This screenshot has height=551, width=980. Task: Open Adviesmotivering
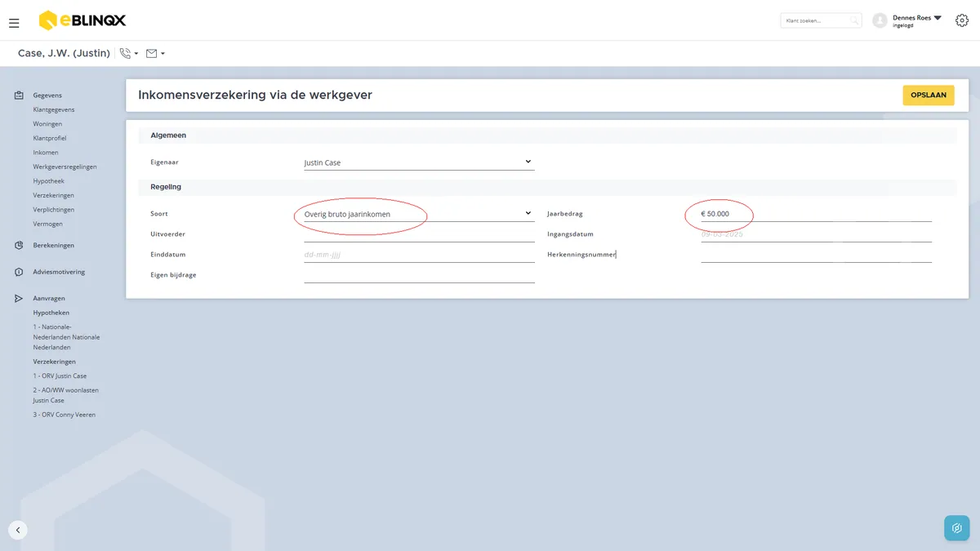(59, 272)
